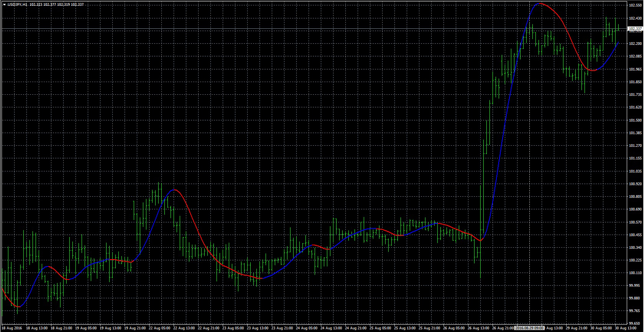Click the USDJPY,H1 chart title text
This screenshot has width=644, height=332.
17,5
